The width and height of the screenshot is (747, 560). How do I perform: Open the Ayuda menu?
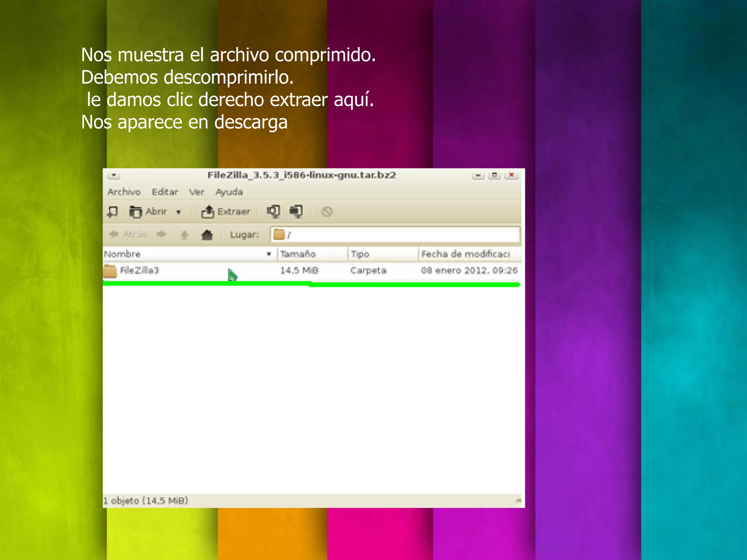(x=229, y=192)
